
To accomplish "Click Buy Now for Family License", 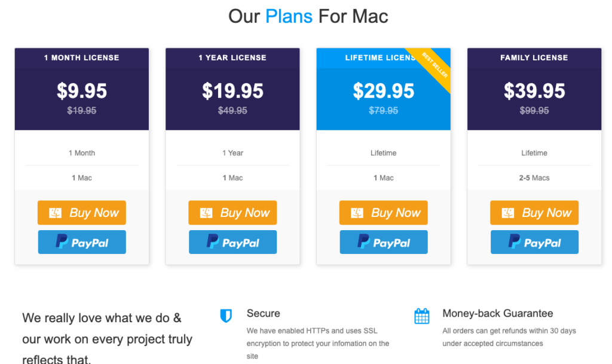I will [x=534, y=213].
